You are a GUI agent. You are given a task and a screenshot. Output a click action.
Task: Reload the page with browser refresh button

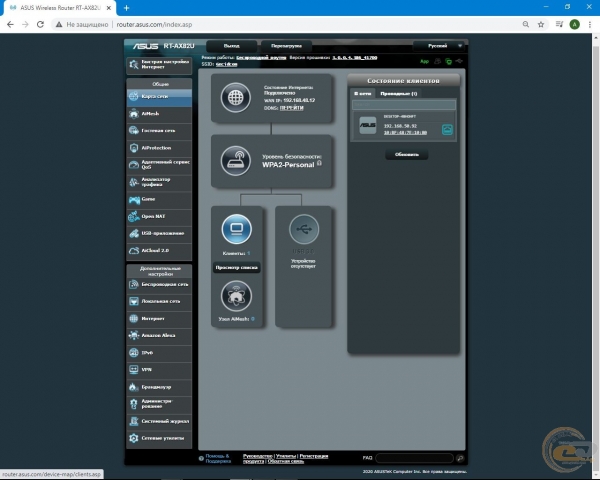(x=40, y=24)
